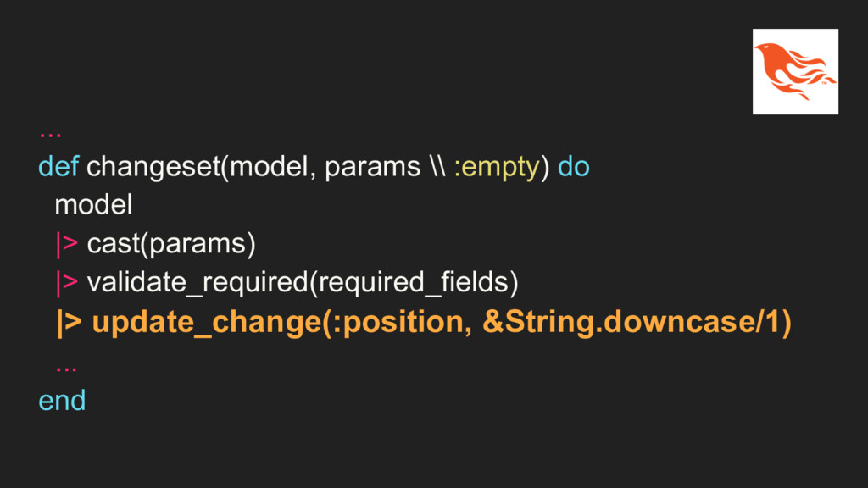Click the do keyword
Viewport: 868px width, 488px height.
click(574, 167)
